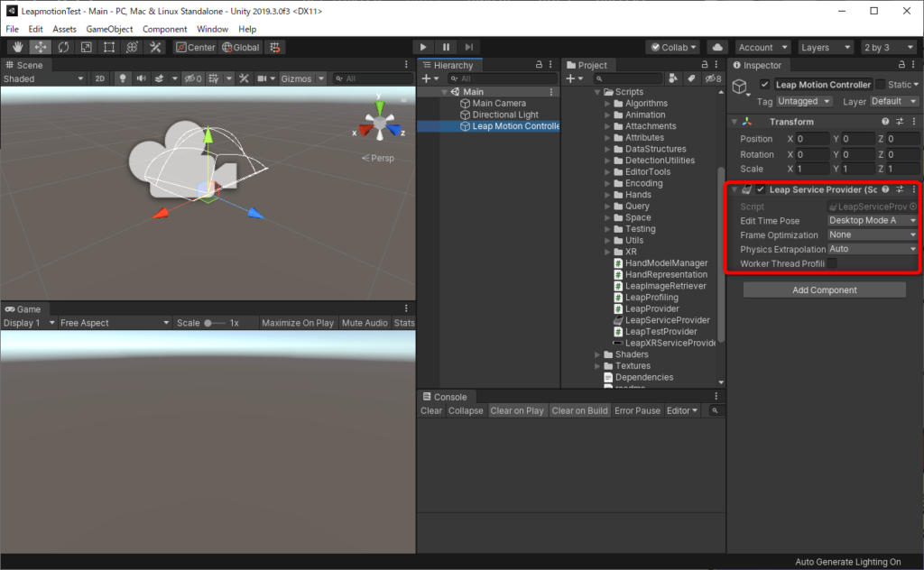Enable Worker Thread Profiling checkbox
Viewport: 924px width, 570px height.
[x=832, y=263]
